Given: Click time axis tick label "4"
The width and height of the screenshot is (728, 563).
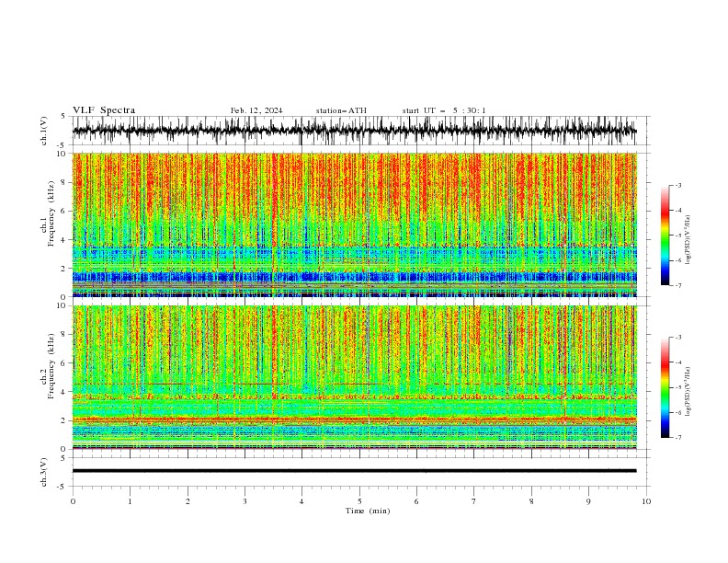Looking at the screenshot, I should [x=301, y=501].
